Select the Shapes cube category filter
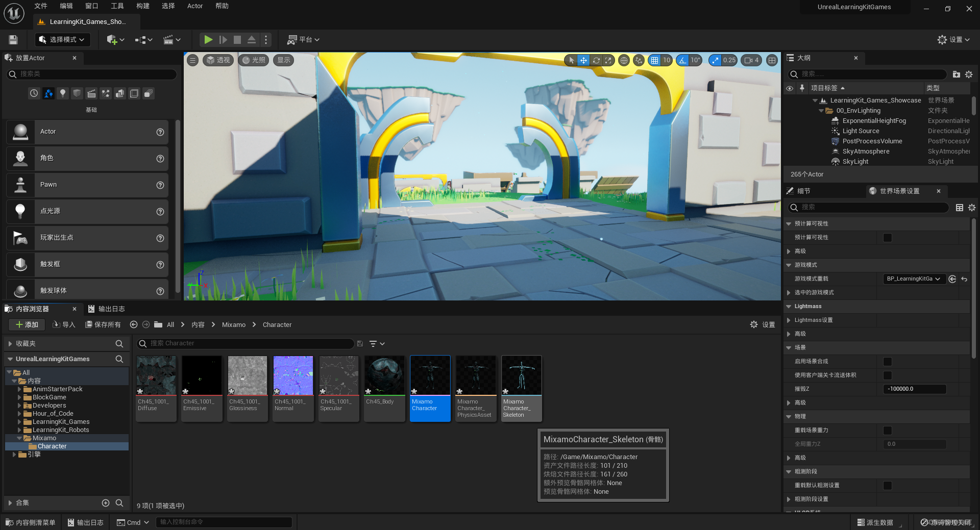The image size is (980, 530). 77,93
